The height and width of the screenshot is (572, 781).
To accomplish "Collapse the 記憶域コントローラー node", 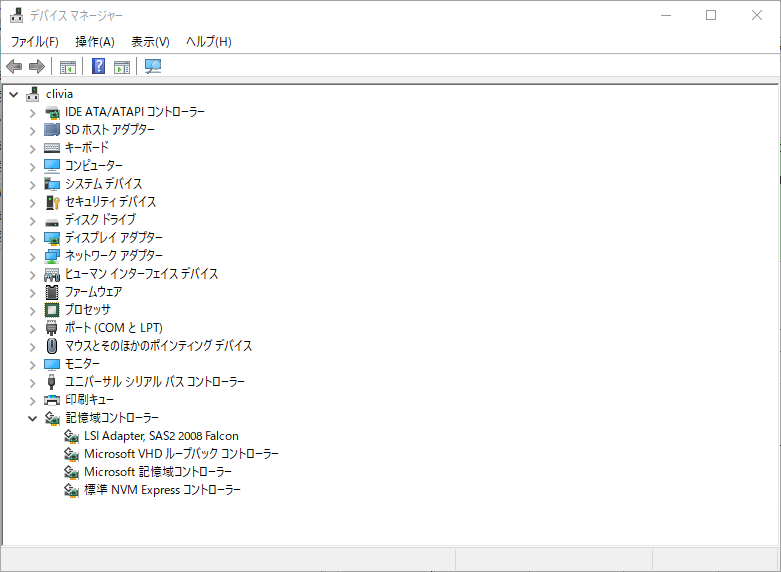I will pyautogui.click(x=32, y=419).
